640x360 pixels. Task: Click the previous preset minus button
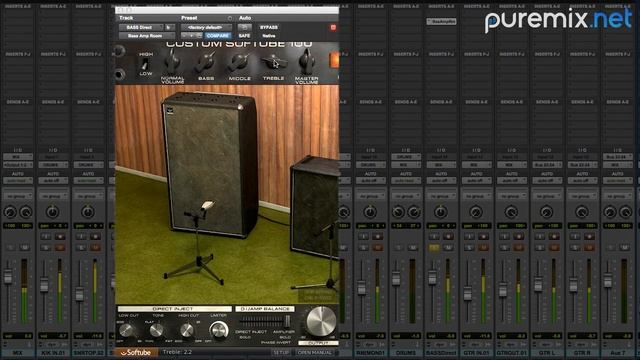point(184,36)
